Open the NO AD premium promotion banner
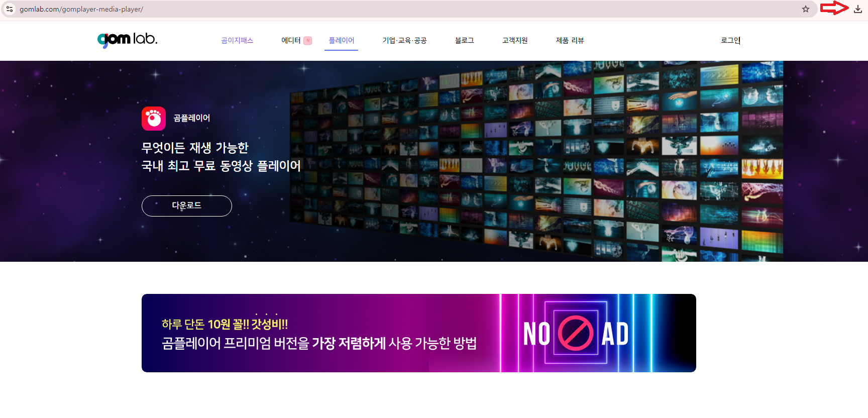 pos(419,333)
